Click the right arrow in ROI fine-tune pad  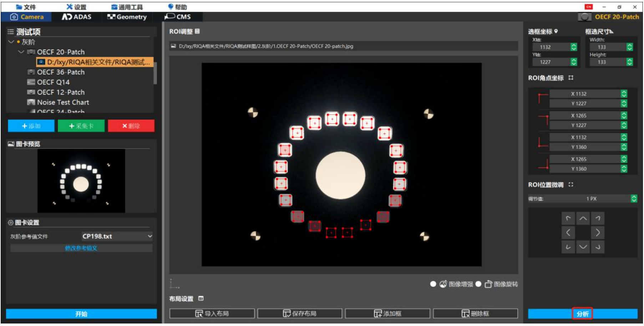tap(598, 233)
